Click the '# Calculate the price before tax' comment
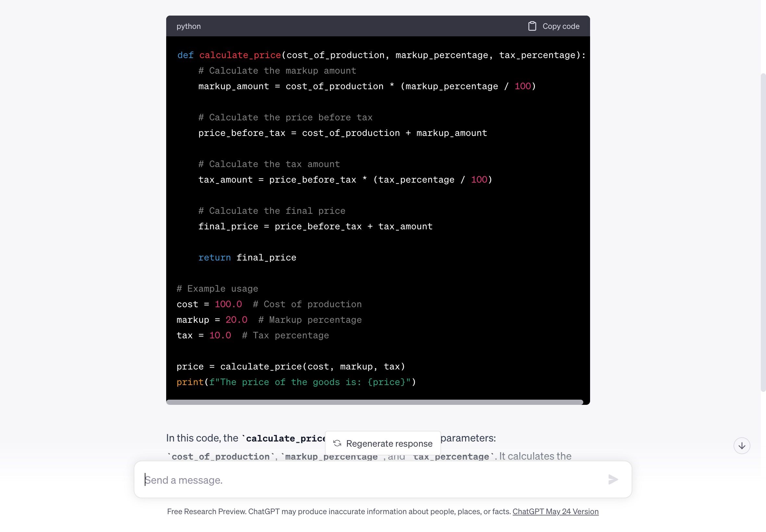 tap(285, 117)
